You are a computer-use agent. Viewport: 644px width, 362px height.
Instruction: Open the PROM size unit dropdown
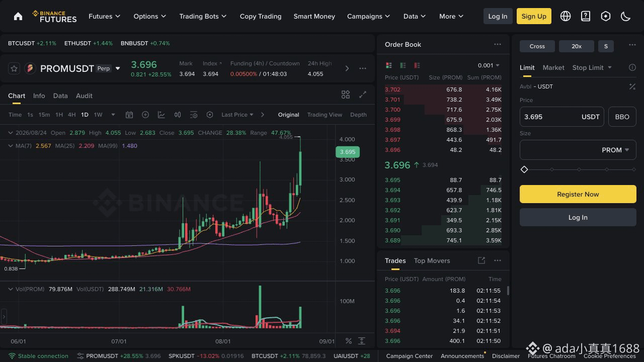(x=615, y=150)
